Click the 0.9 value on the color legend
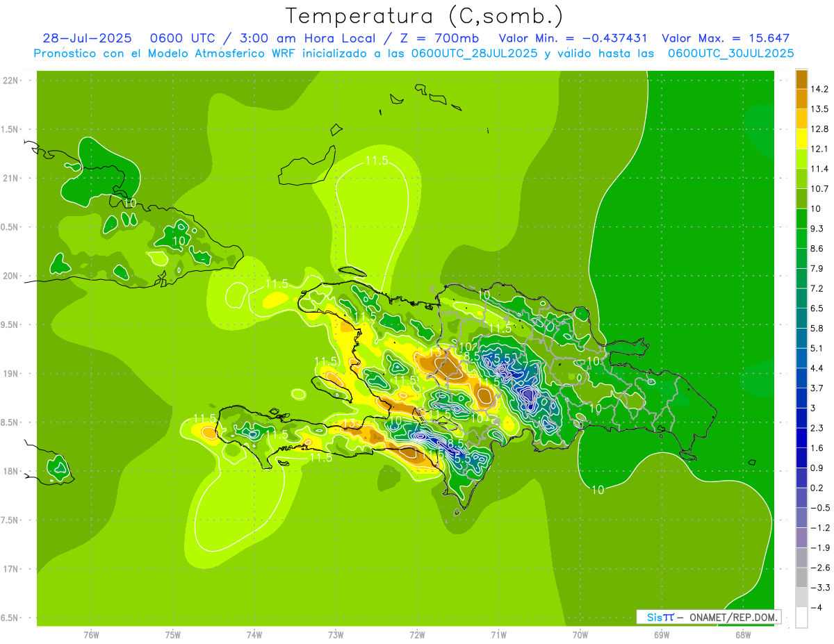Image resolution: width=834 pixels, height=644 pixels. 817,468
